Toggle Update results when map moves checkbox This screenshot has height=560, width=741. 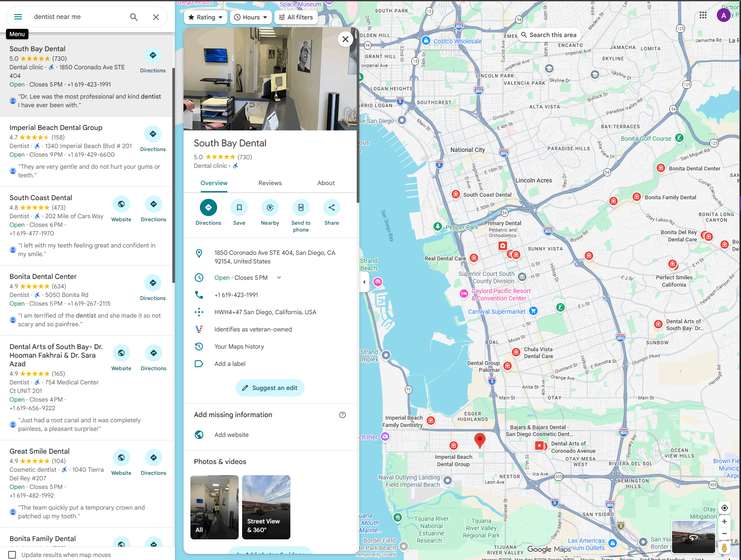coord(12,555)
